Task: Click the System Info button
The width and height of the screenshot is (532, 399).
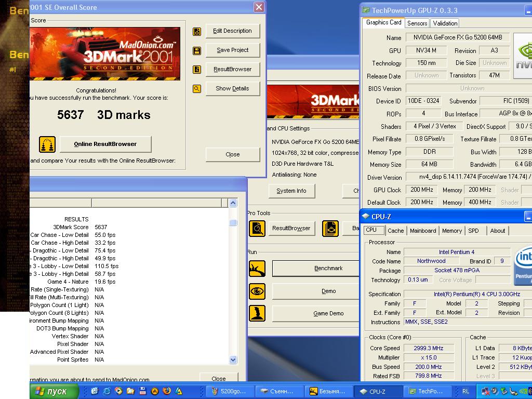Action: [x=291, y=191]
